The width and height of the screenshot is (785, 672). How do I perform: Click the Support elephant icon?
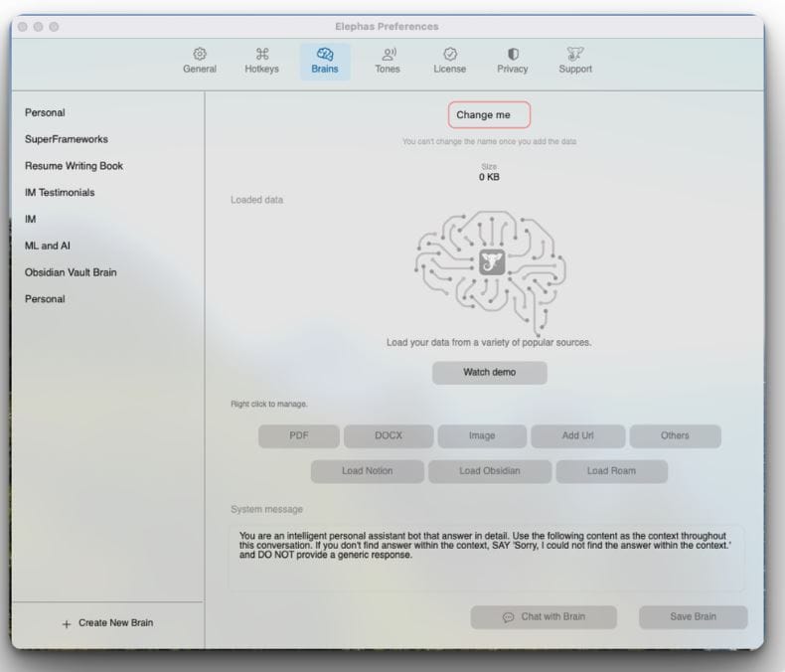(x=574, y=54)
